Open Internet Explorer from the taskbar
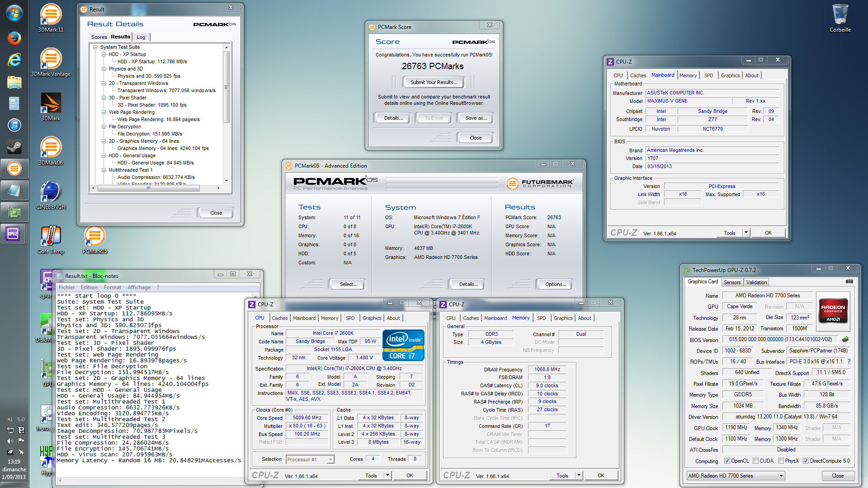Screen dimensions: 868x488 14,60
